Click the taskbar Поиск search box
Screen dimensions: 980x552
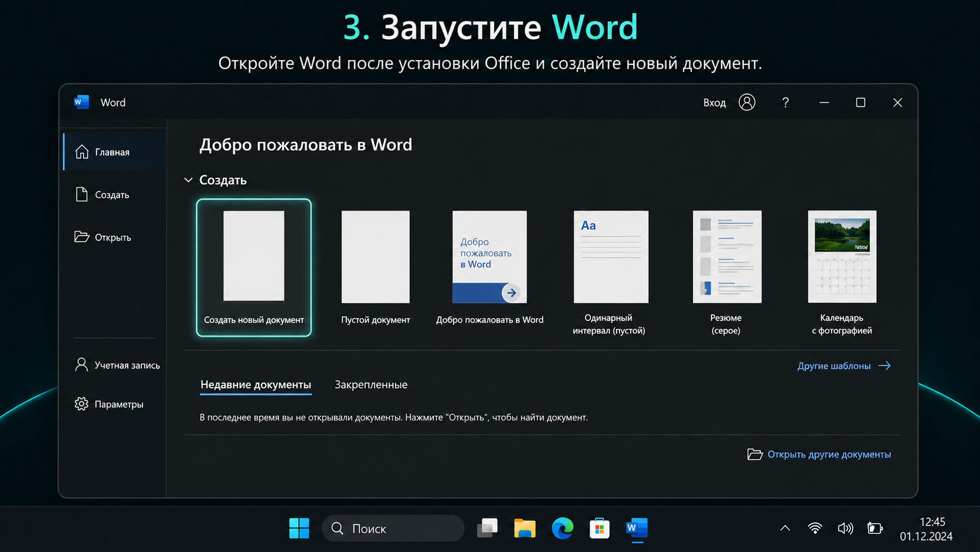[393, 529]
